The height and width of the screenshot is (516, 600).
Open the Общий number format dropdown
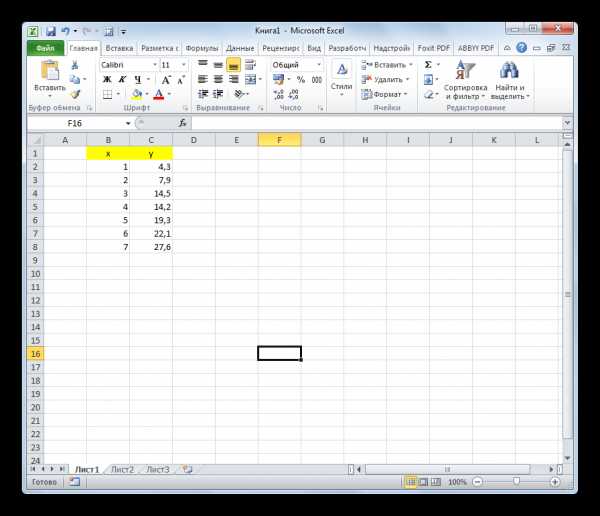point(319,64)
